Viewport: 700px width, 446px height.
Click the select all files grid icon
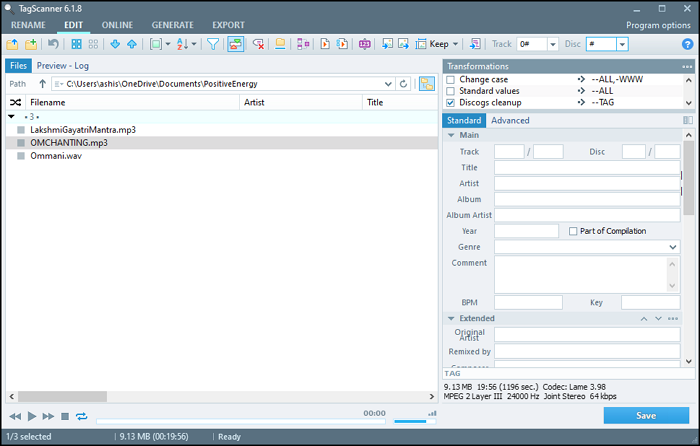click(x=76, y=44)
